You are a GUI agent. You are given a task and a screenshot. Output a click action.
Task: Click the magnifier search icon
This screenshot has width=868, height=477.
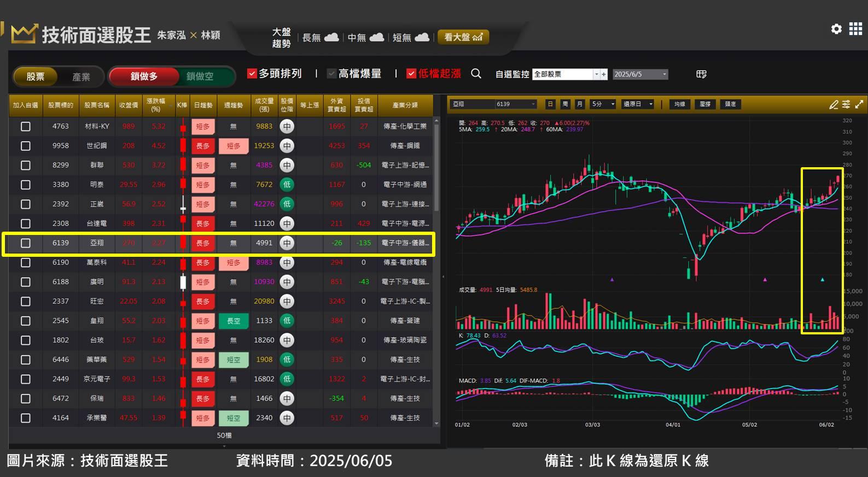point(476,74)
